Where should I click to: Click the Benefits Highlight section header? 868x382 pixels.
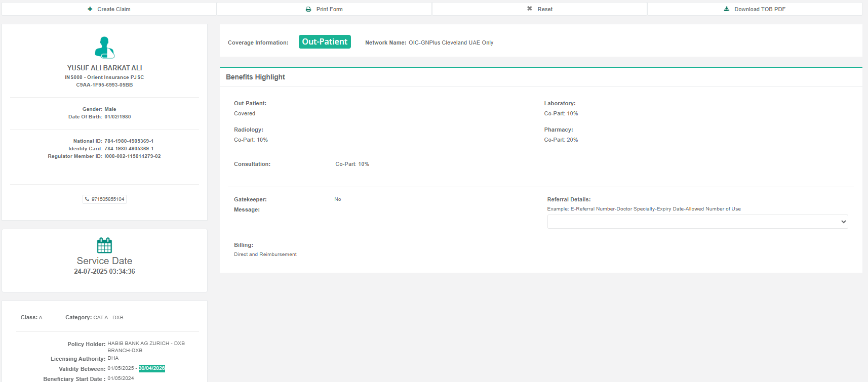[x=256, y=77]
